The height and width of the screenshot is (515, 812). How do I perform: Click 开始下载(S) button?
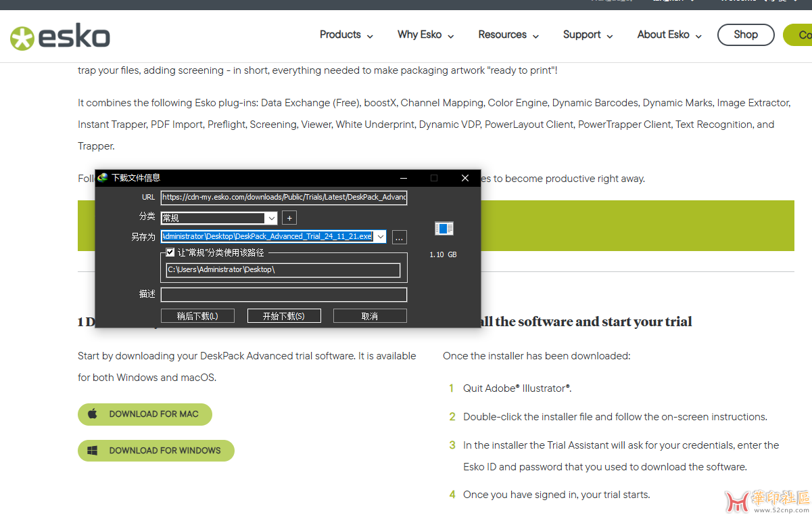(284, 316)
